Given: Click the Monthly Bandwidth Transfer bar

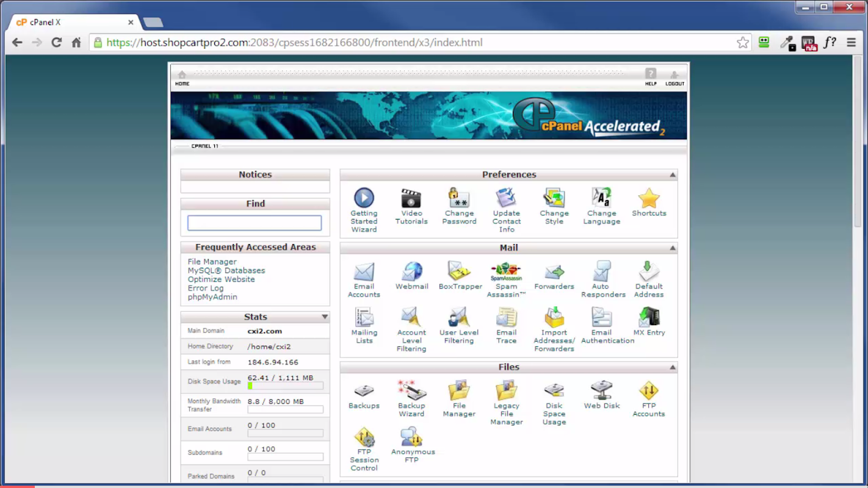Looking at the screenshot, I should pyautogui.click(x=285, y=409).
